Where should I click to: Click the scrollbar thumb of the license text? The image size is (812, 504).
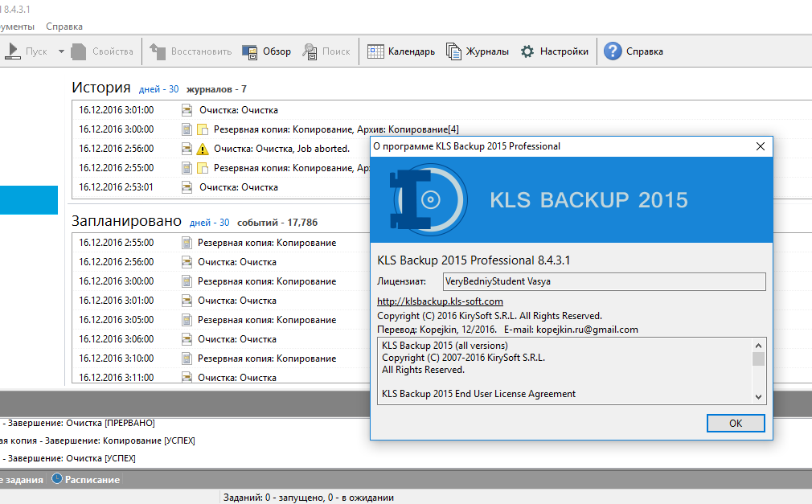(758, 359)
